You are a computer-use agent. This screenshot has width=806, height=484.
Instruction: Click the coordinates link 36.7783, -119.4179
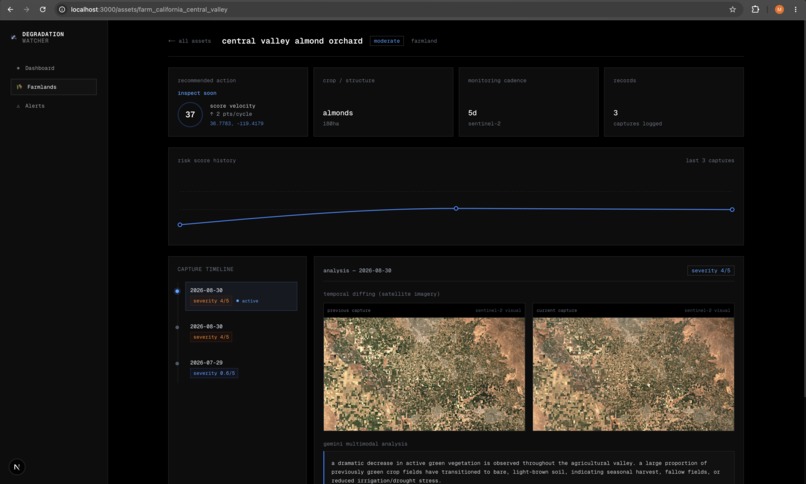(236, 123)
